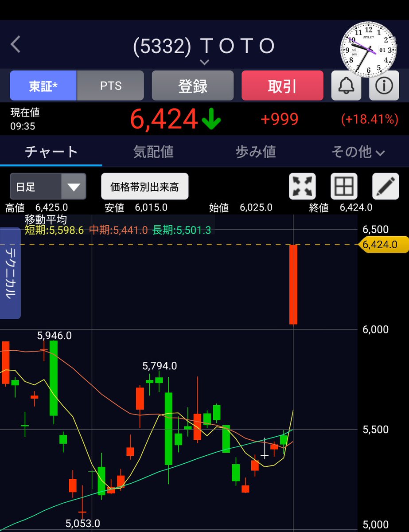Tap 始値 6,025.0 value
The width and height of the screenshot is (409, 532).
(256, 207)
